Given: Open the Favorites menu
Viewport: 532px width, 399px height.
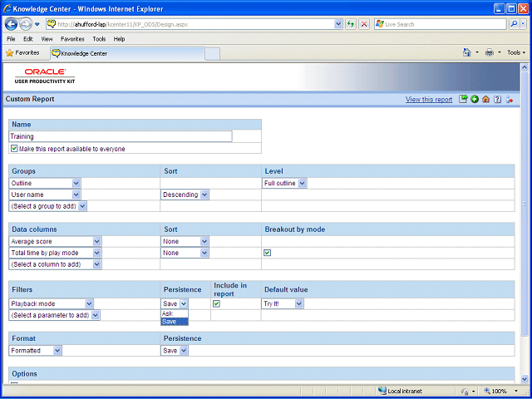Looking at the screenshot, I should point(72,39).
